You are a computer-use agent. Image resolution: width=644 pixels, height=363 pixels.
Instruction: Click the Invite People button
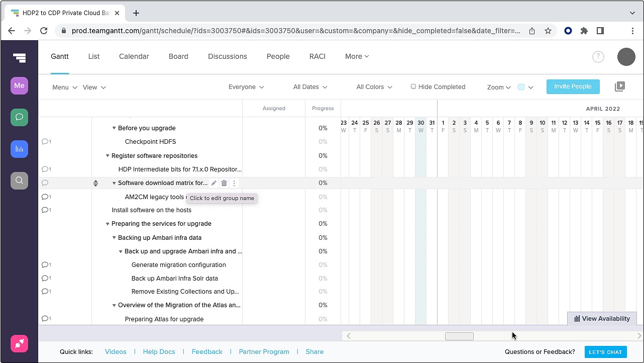click(x=573, y=86)
